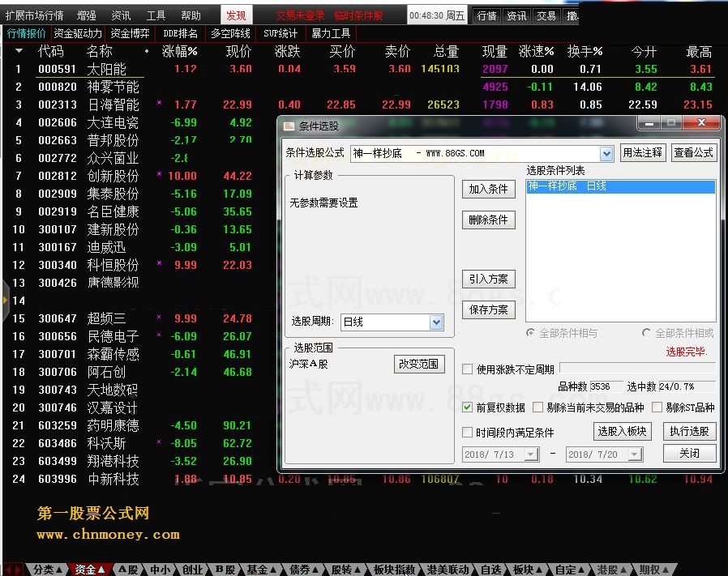The image size is (728, 576).
Task: Open the 选股周期 日线 dropdown
Action: tap(436, 322)
